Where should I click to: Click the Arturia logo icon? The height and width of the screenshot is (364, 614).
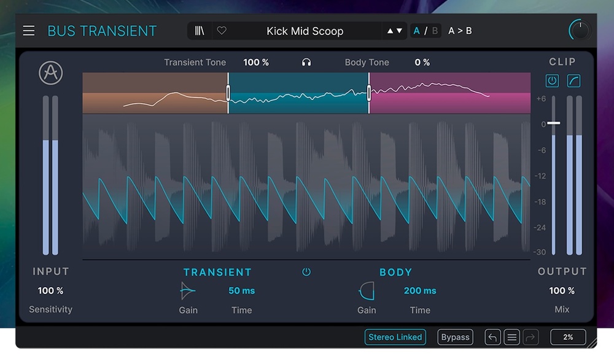(51, 73)
